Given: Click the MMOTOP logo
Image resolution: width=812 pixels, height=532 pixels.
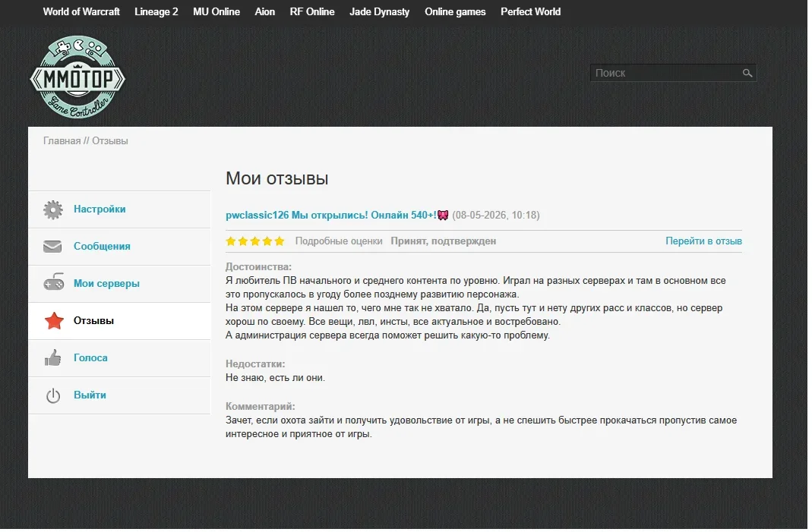Looking at the screenshot, I should point(77,77).
